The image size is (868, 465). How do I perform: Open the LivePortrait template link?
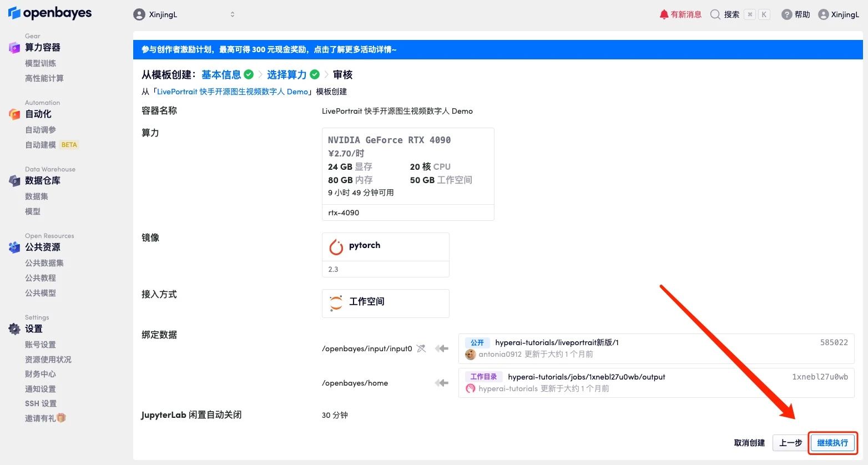point(233,92)
